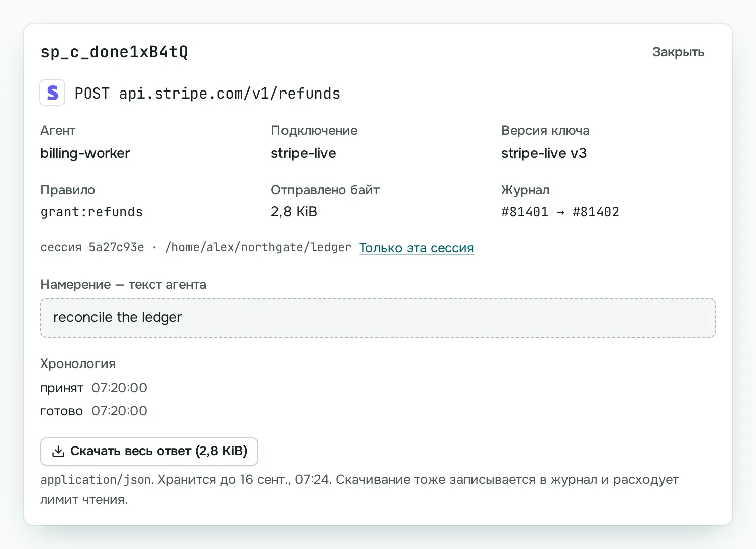The image size is (756, 549).
Task: Click the Правило label
Action: click(x=67, y=190)
